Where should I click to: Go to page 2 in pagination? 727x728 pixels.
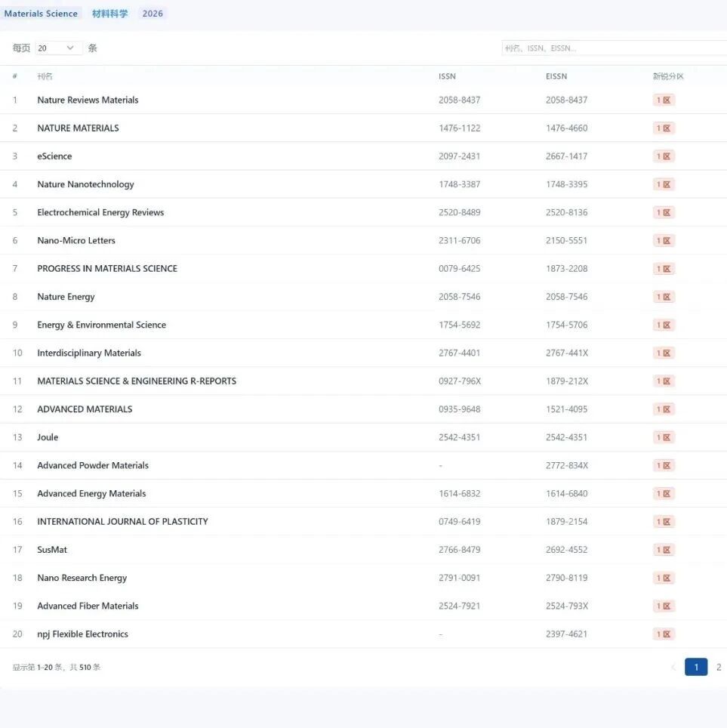pyautogui.click(x=719, y=667)
